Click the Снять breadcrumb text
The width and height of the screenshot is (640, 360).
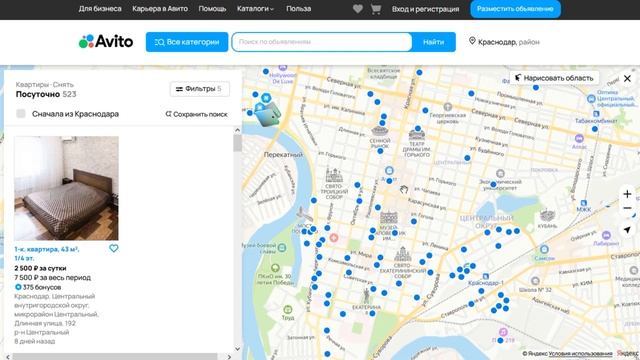(x=63, y=84)
